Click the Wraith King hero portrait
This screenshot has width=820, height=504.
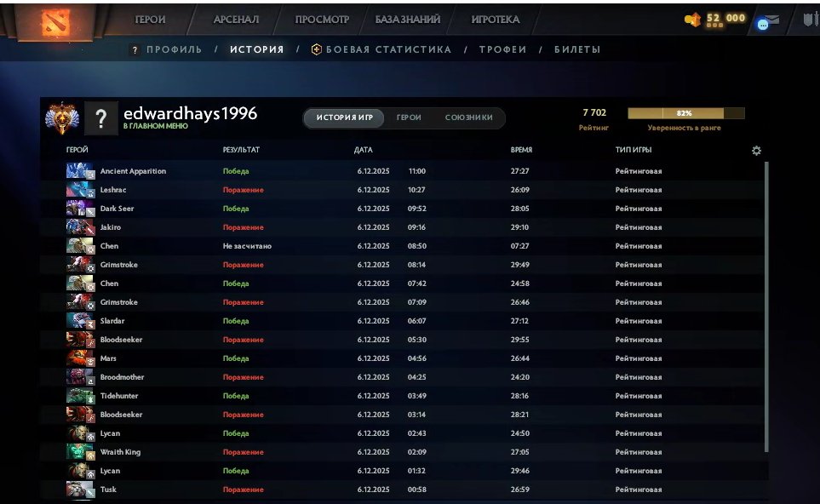(78, 452)
